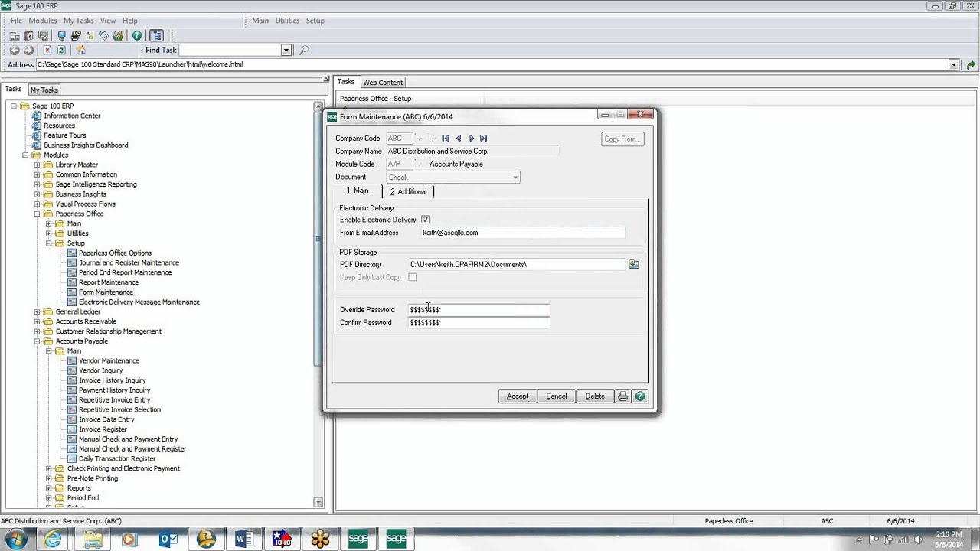This screenshot has width=980, height=551.
Task: Browse for PDF Directory folder
Action: (634, 264)
